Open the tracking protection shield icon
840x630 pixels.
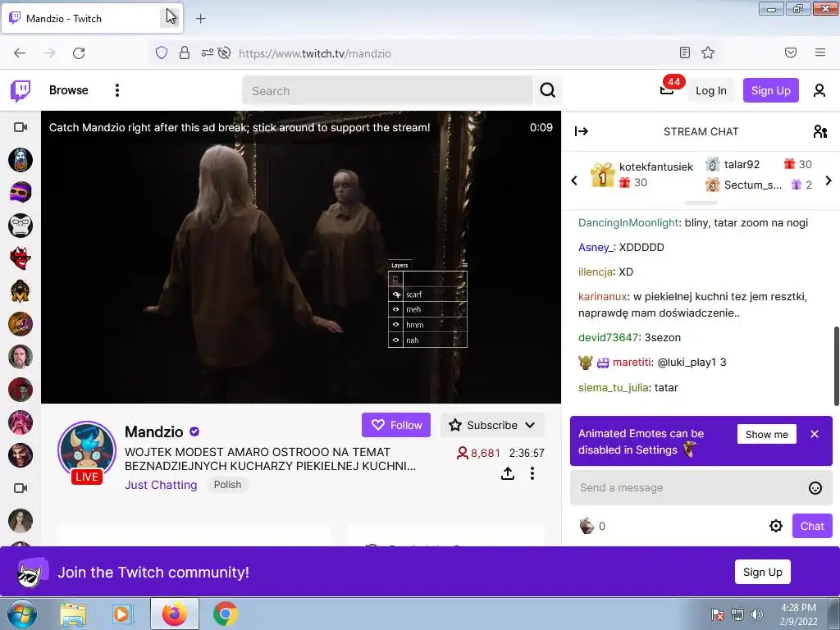pyautogui.click(x=162, y=52)
